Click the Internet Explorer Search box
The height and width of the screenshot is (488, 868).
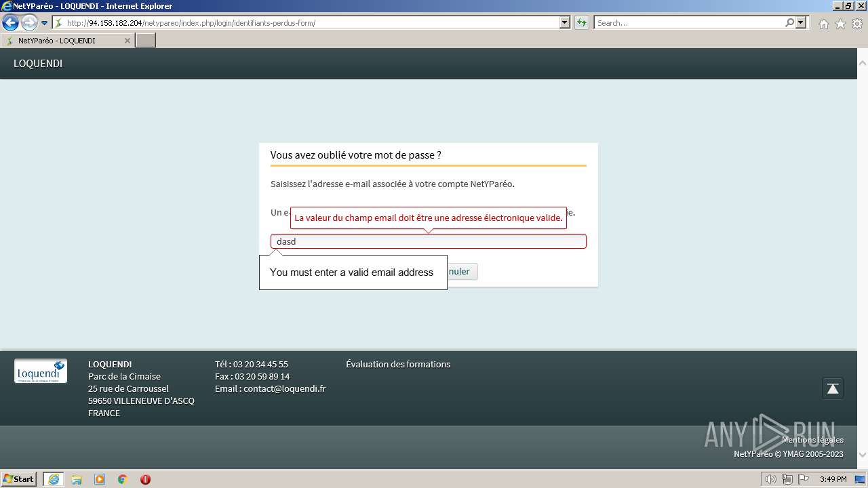pos(688,23)
